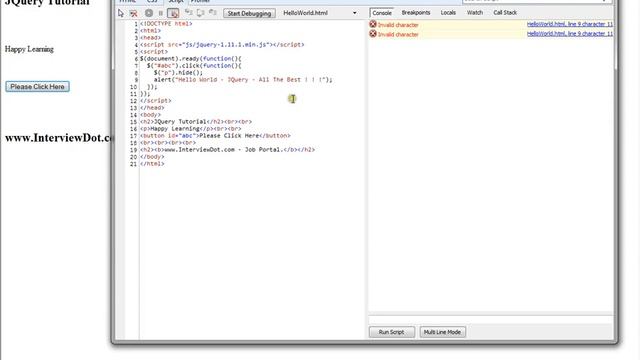Click the console command input field
Viewport: 640px width, 360px height.
tap(491, 319)
